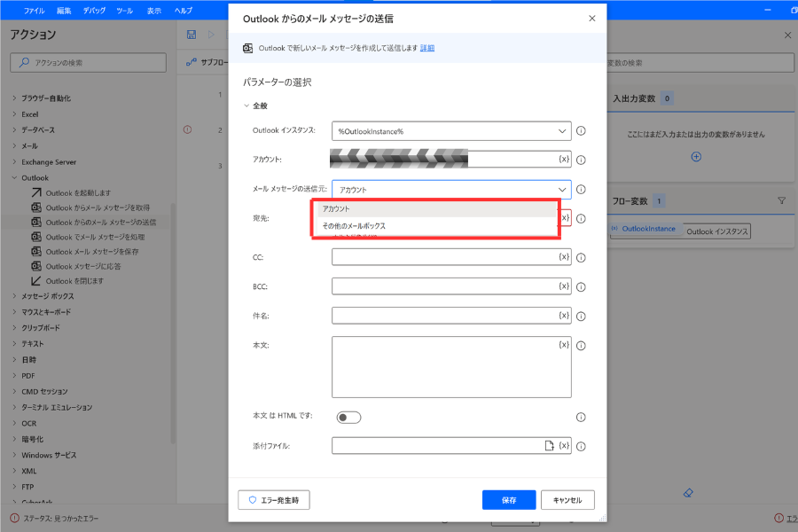Image resolution: width=798 pixels, height=532 pixels.
Task: Toggle the 本文 は HTML です switch
Action: point(348,418)
